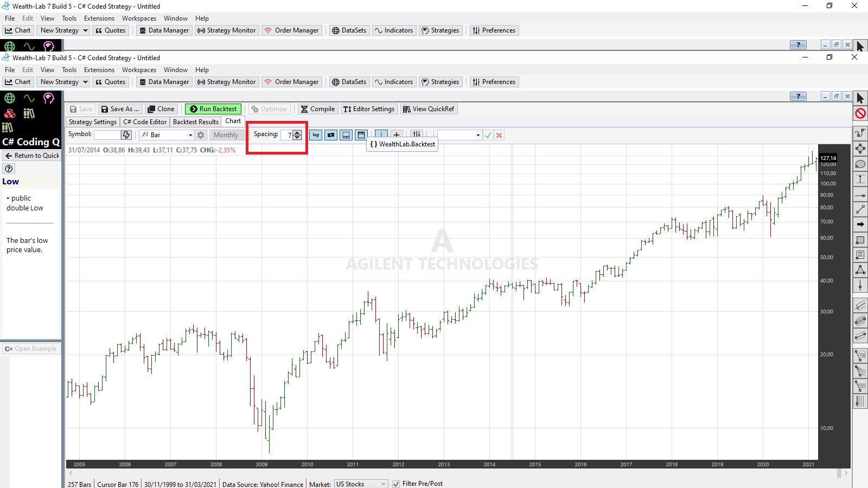Toggle the Filter Pre/Post checkbox

[396, 484]
